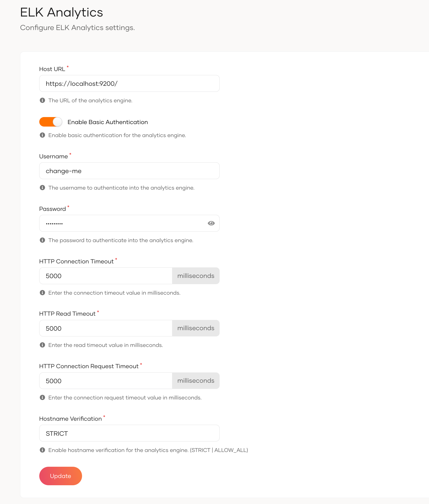Click info icon beside connection request timeout hint
The image size is (429, 504).
tap(43, 397)
